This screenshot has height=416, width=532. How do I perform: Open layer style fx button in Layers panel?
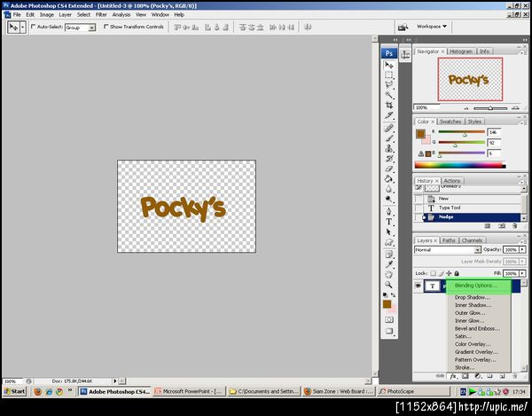pos(453,376)
